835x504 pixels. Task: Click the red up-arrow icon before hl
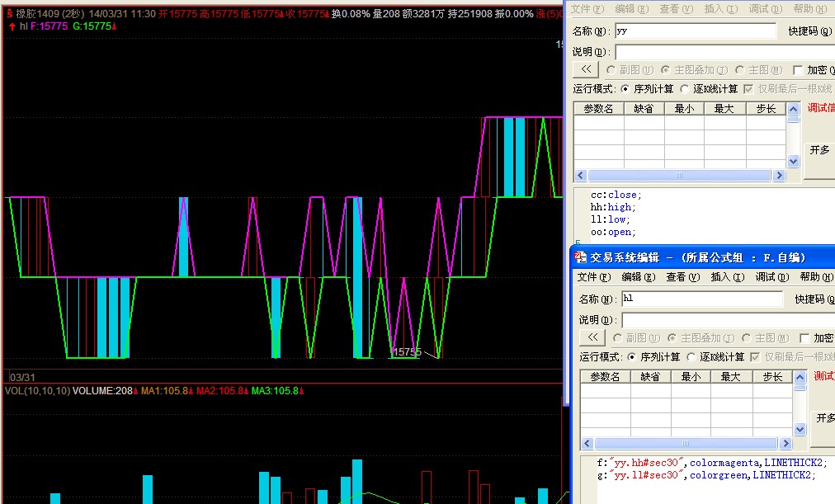pos(12,26)
